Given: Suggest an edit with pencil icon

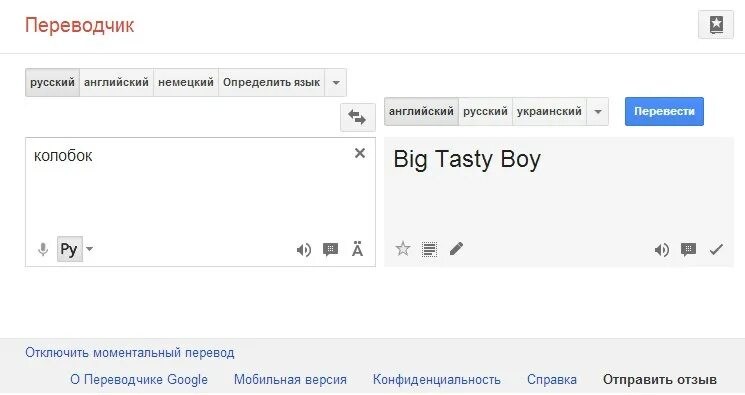Looking at the screenshot, I should click(x=456, y=249).
